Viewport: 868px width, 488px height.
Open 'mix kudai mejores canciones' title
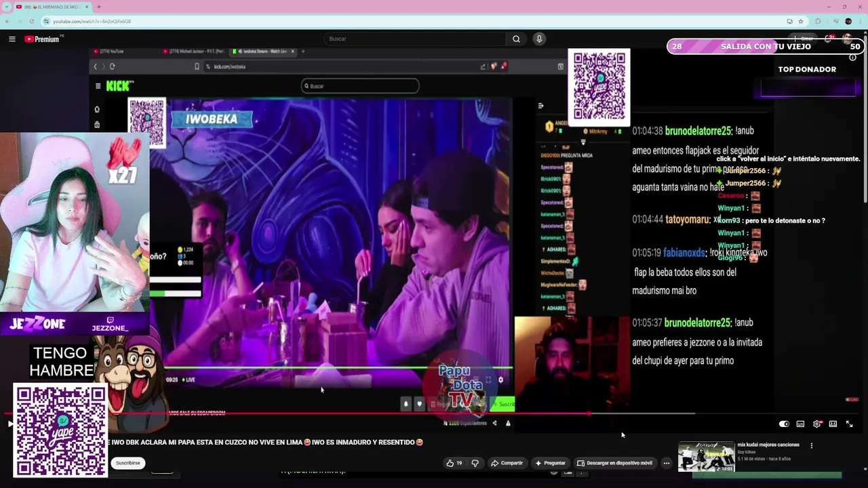pyautogui.click(x=768, y=445)
